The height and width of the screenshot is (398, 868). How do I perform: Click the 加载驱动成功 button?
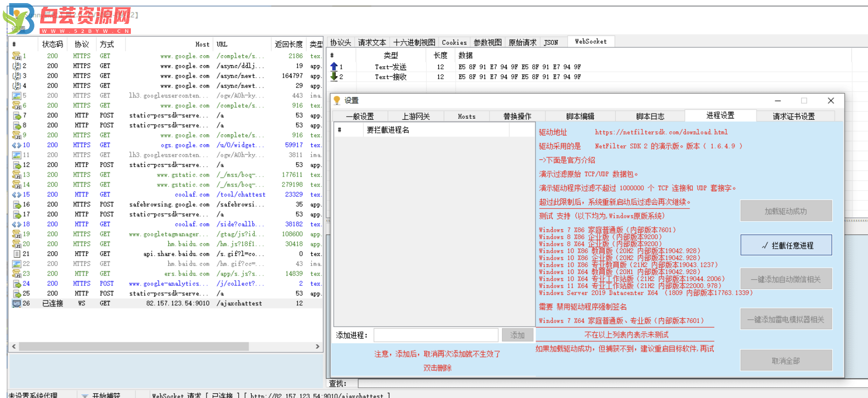[786, 211]
